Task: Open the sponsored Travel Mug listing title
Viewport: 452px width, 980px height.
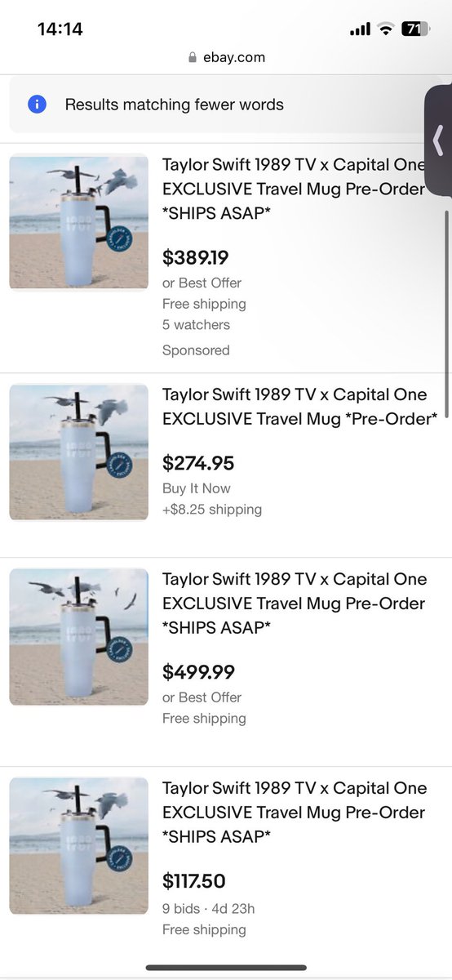Action: tap(295, 189)
